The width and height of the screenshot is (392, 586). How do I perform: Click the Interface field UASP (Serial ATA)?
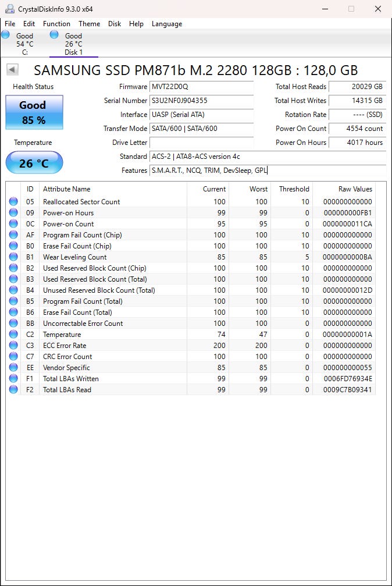point(201,115)
